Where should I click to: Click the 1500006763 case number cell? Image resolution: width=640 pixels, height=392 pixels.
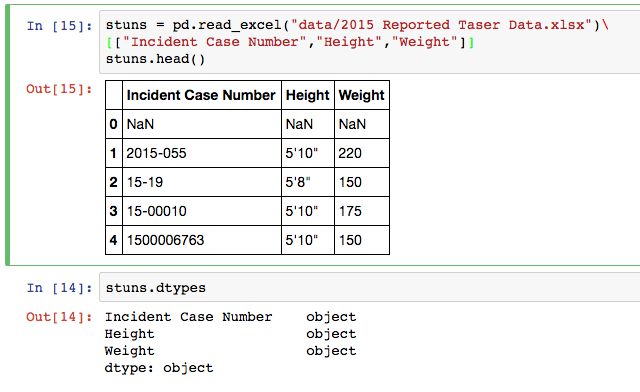pos(202,240)
